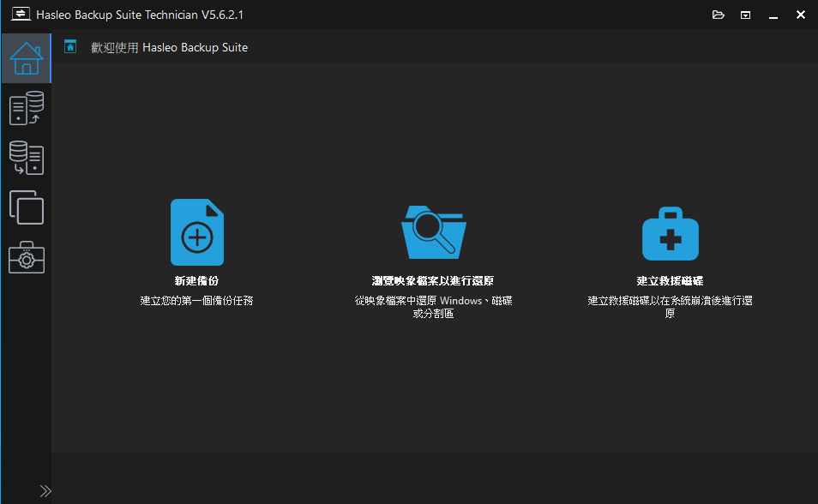Click the open folder icon in title bar
The image size is (818, 504).
click(x=719, y=15)
